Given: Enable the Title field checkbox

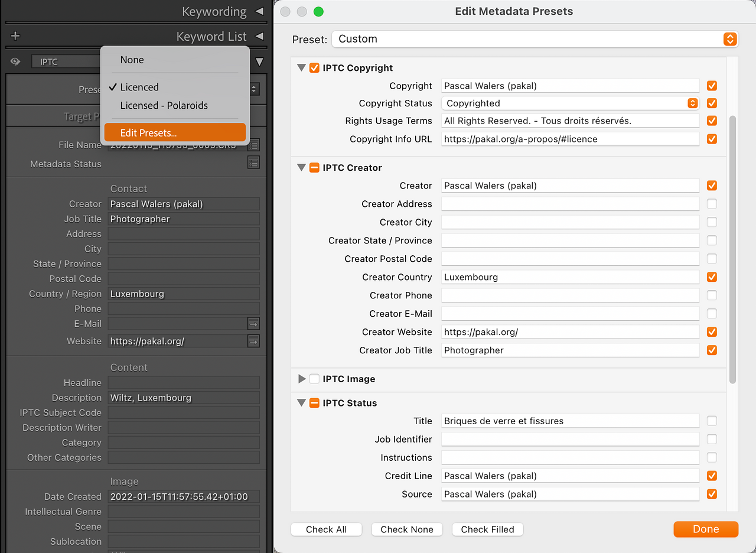Looking at the screenshot, I should [x=712, y=421].
